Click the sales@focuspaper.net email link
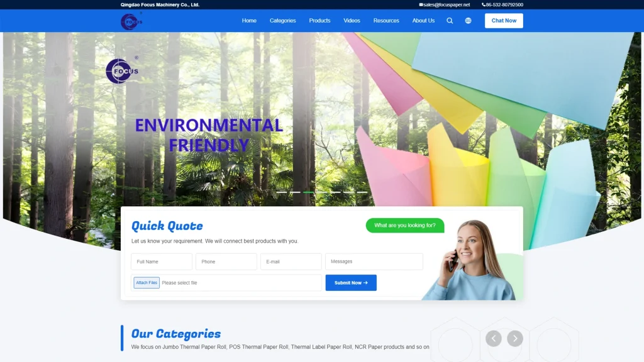The width and height of the screenshot is (644, 362). (447, 5)
